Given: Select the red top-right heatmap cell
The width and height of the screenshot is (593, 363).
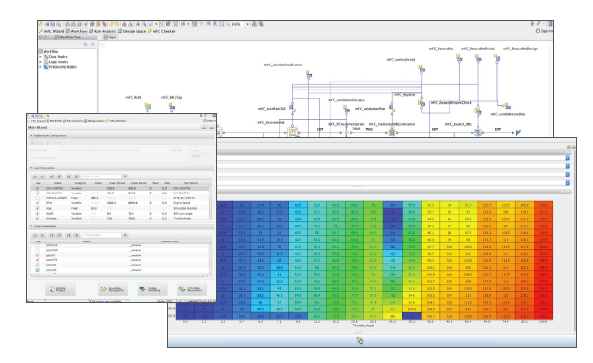Looking at the screenshot, I should [x=543, y=205].
